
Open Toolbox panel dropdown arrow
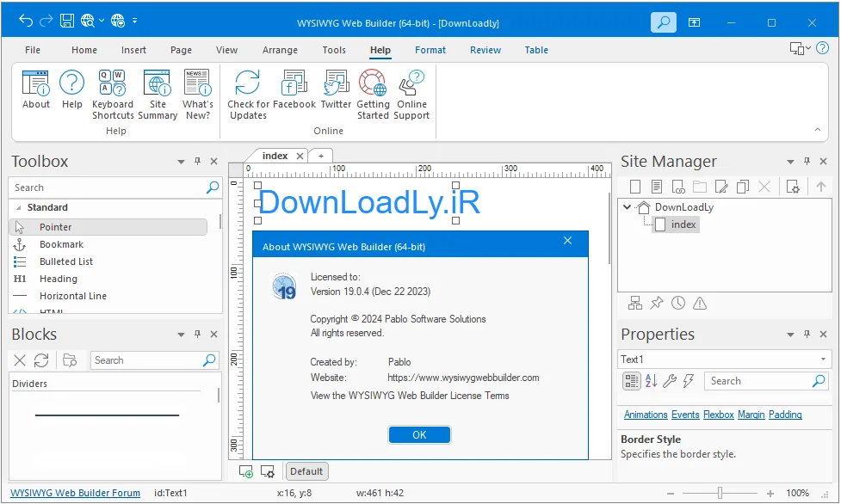pos(181,162)
